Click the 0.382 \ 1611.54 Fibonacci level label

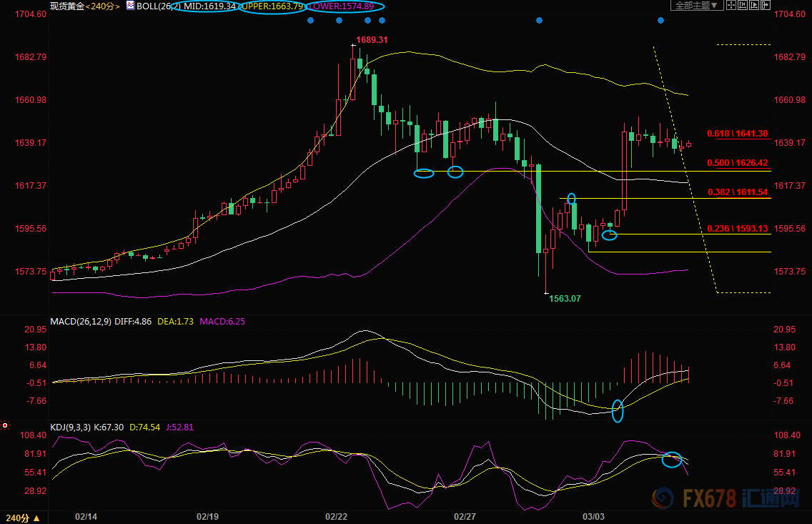click(737, 192)
